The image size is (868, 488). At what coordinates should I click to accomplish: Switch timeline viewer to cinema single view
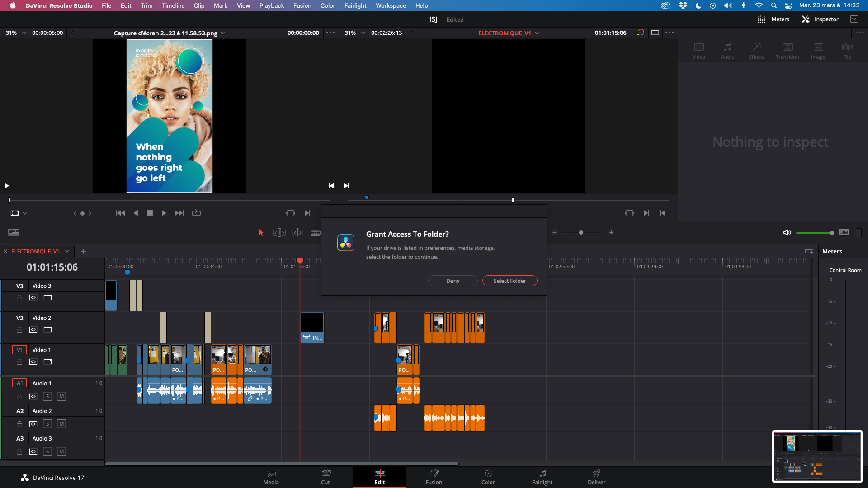(x=655, y=33)
